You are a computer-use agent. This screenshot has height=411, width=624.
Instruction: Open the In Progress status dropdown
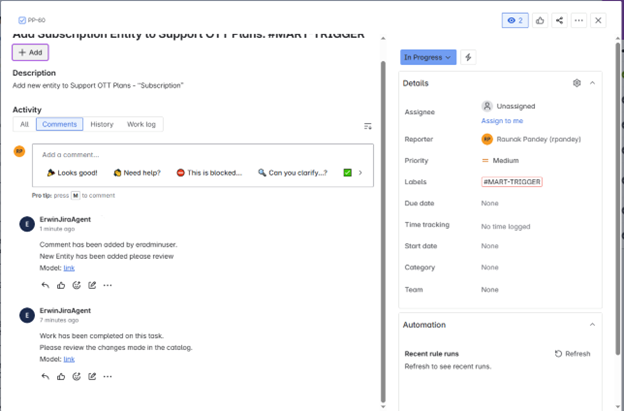[428, 58]
